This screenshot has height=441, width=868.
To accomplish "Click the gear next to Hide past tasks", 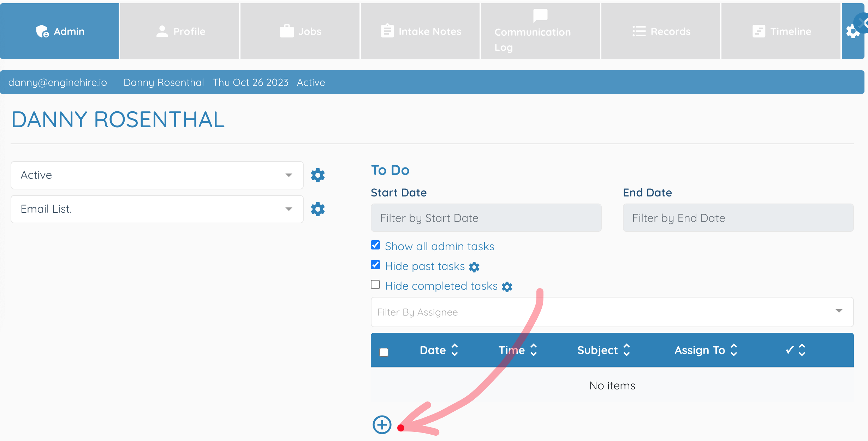I will [474, 267].
